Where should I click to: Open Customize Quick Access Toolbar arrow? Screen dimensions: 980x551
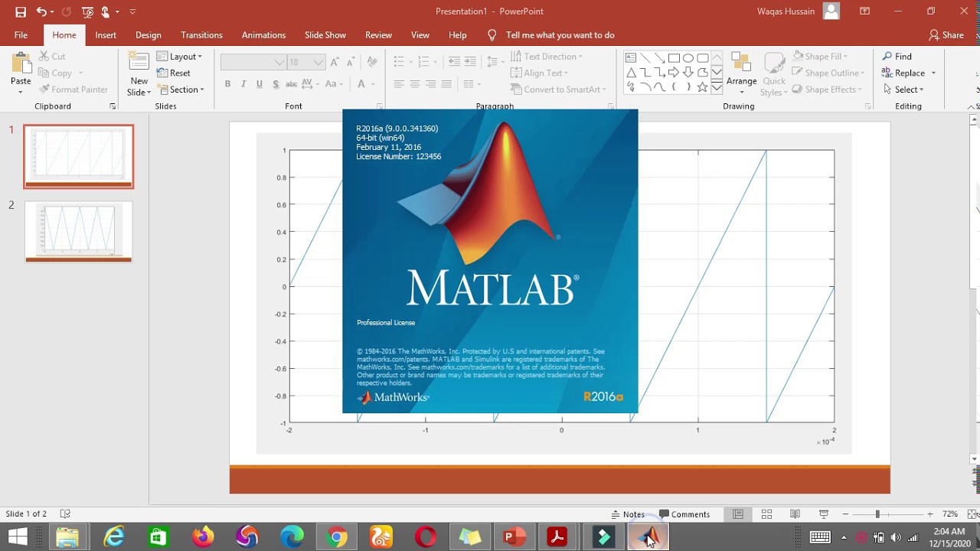132,11
